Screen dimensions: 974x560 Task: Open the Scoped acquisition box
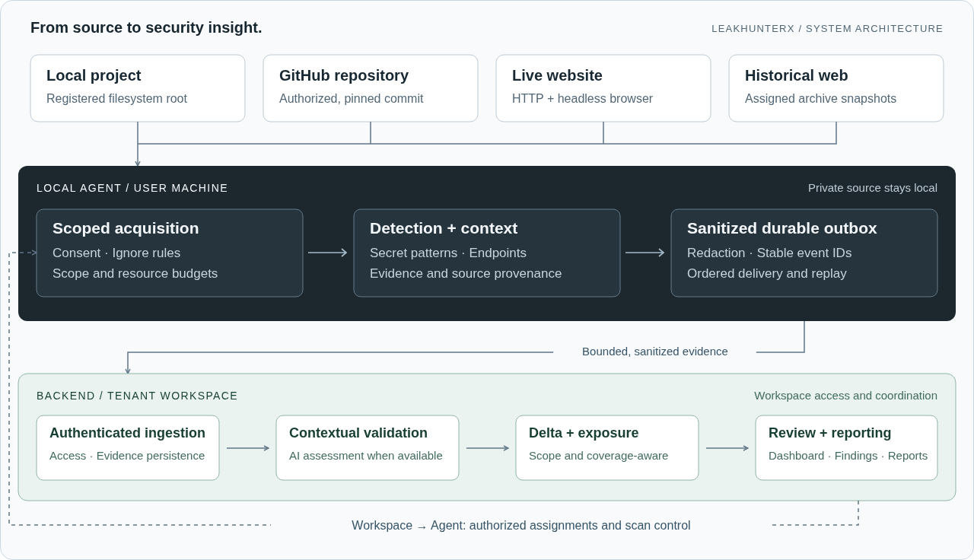170,253
